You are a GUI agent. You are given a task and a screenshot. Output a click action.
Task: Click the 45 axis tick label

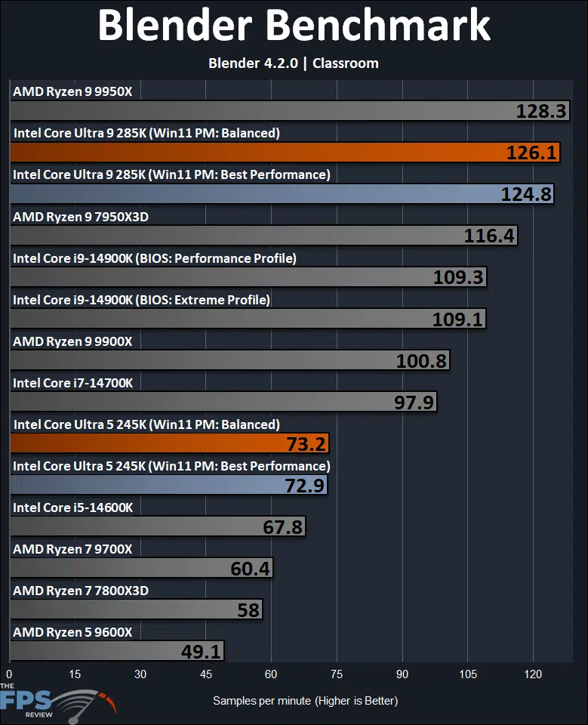tap(206, 674)
